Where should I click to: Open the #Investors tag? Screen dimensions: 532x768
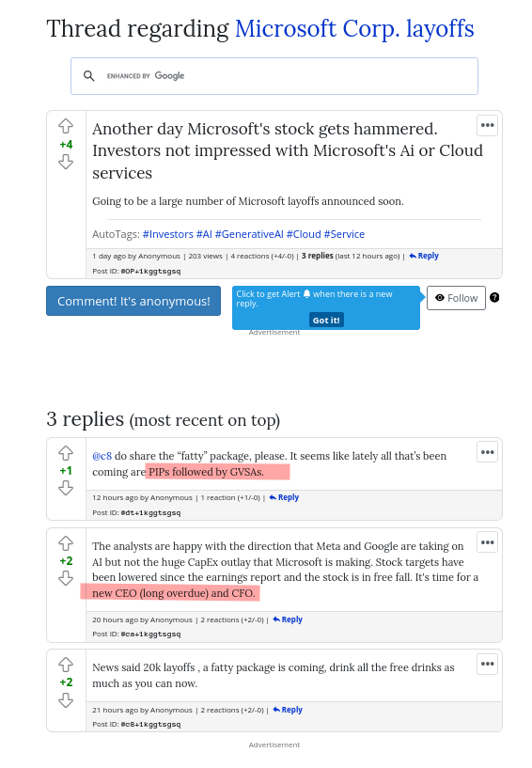click(168, 234)
